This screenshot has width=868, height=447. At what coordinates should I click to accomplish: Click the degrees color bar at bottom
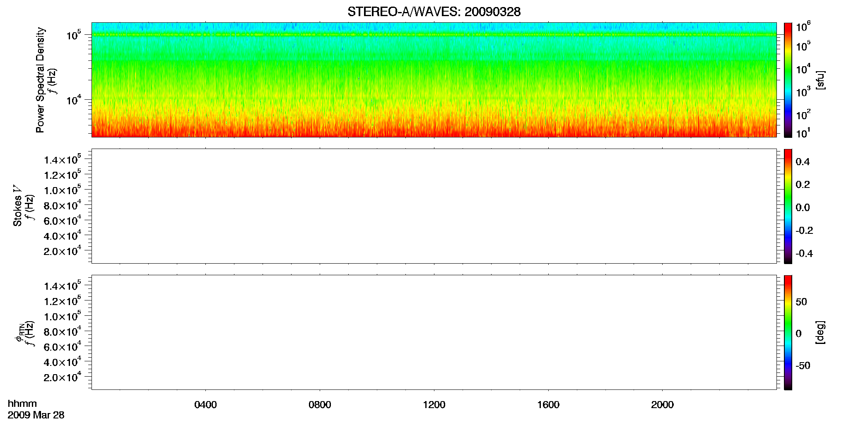788,332
